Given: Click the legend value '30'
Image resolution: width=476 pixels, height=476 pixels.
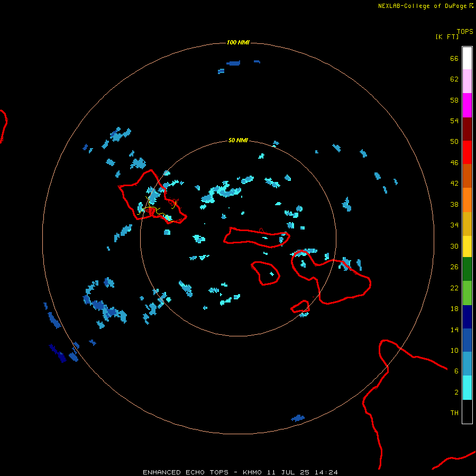Looking at the screenshot, I should (454, 246).
